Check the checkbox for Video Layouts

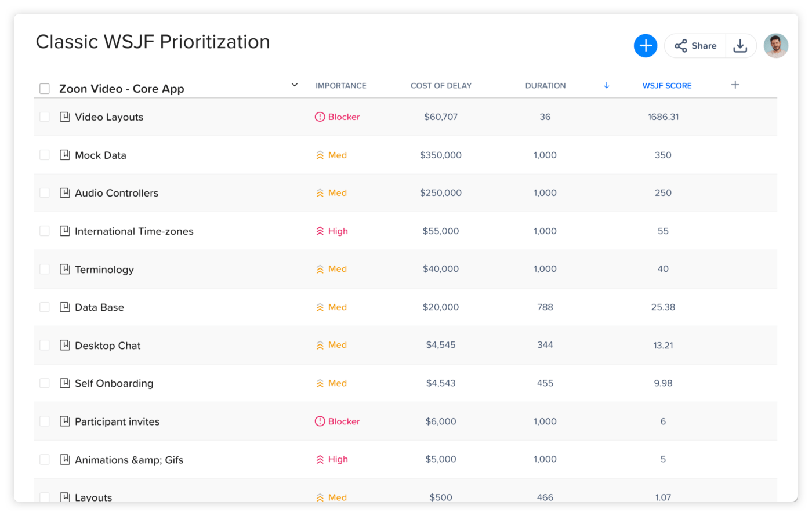click(44, 116)
